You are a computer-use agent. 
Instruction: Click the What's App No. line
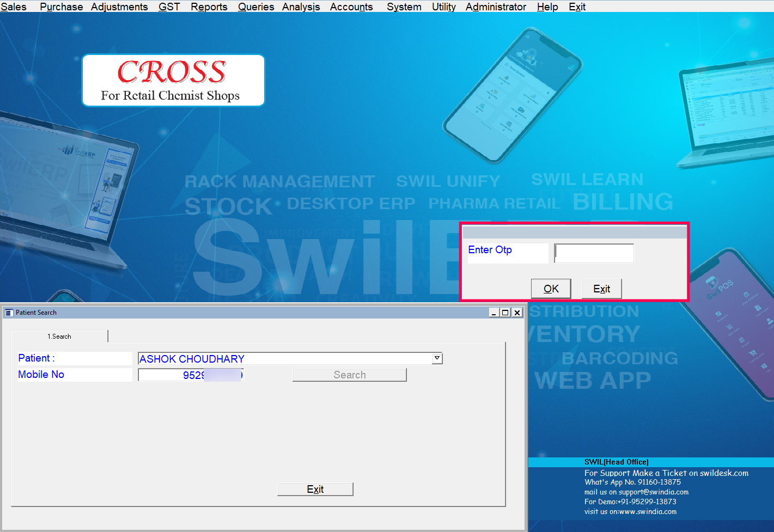[633, 482]
